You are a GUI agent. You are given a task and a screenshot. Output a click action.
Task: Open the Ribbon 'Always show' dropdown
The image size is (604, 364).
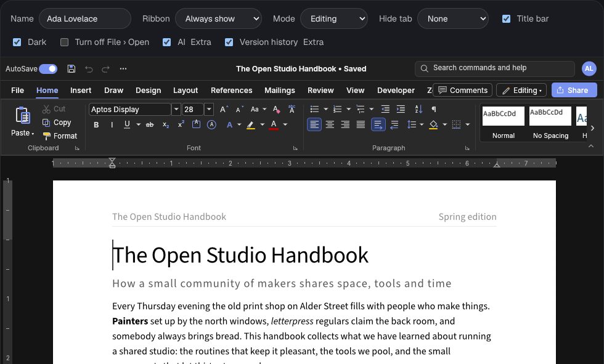point(218,19)
